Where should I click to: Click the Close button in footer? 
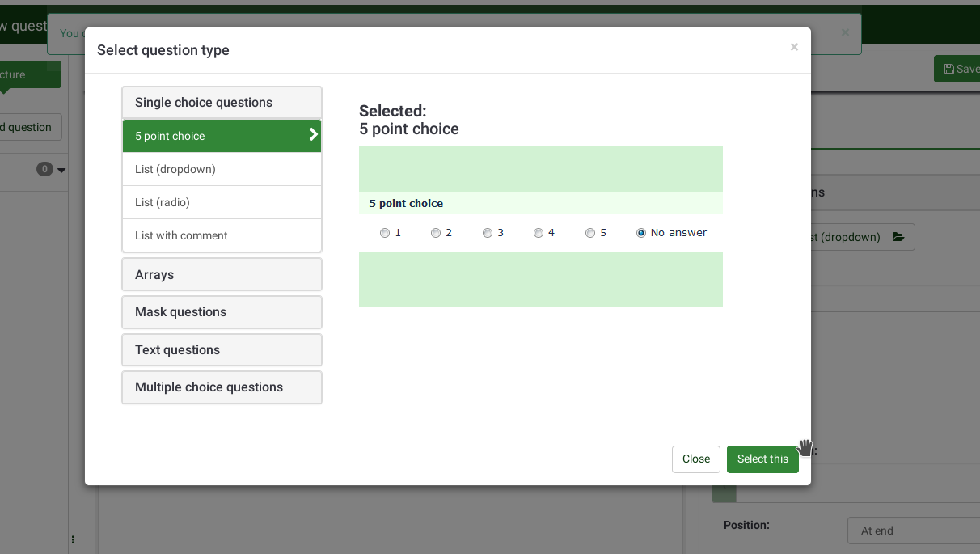tap(695, 459)
